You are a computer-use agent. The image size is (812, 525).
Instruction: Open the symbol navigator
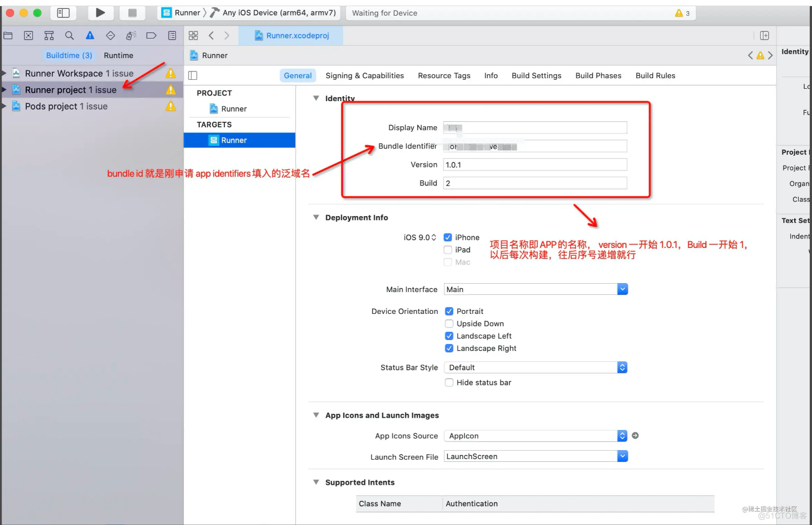click(49, 36)
